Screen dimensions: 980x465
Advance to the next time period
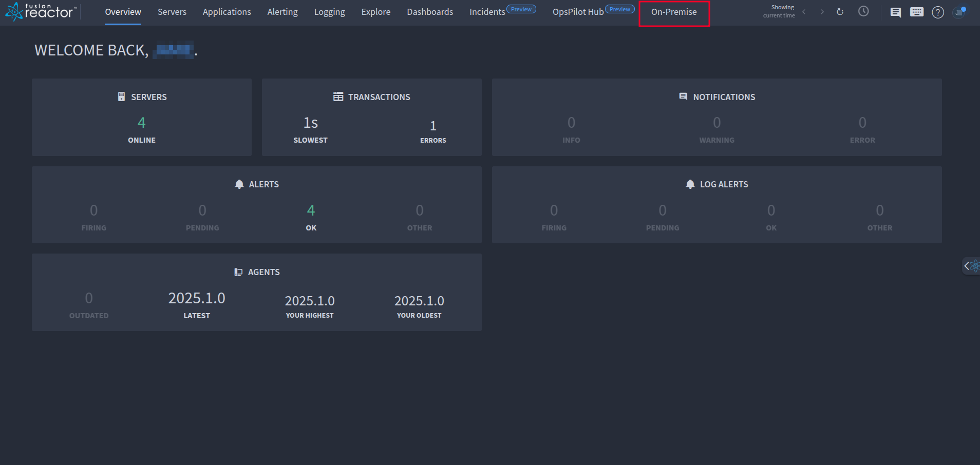click(822, 11)
